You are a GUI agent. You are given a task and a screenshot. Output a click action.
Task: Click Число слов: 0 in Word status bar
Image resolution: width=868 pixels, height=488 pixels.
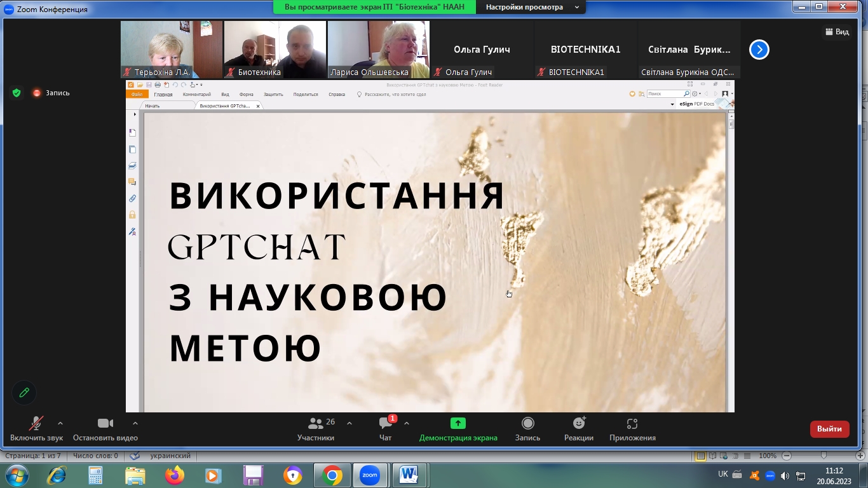[x=95, y=456]
